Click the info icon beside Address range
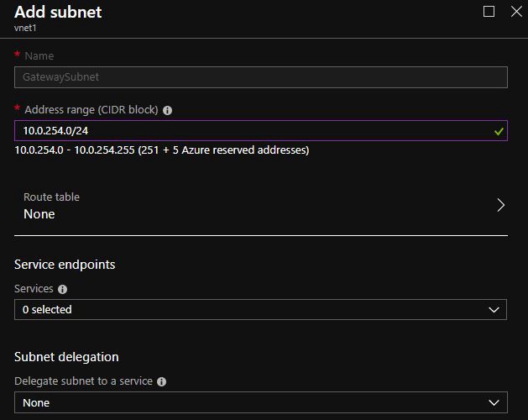The width and height of the screenshot is (528, 420). tap(168, 110)
